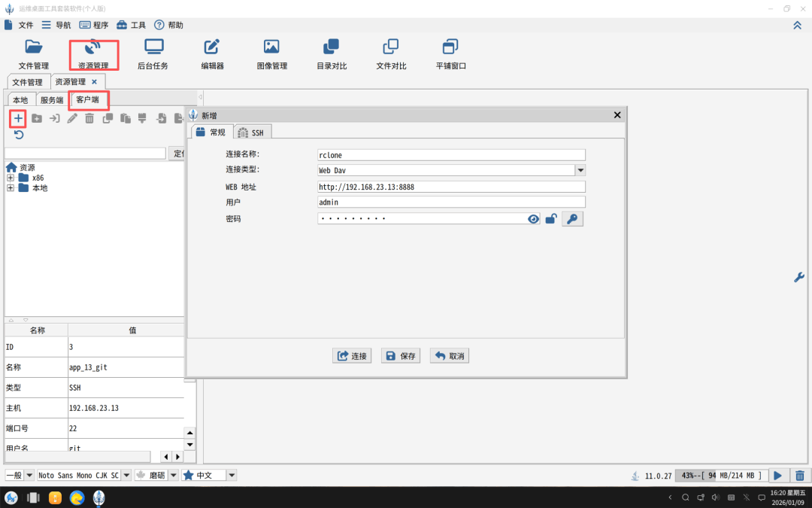Viewport: 812px width, 508px height.
Task: Click the refresh arrow icon under the toolbar
Action: 19,135
